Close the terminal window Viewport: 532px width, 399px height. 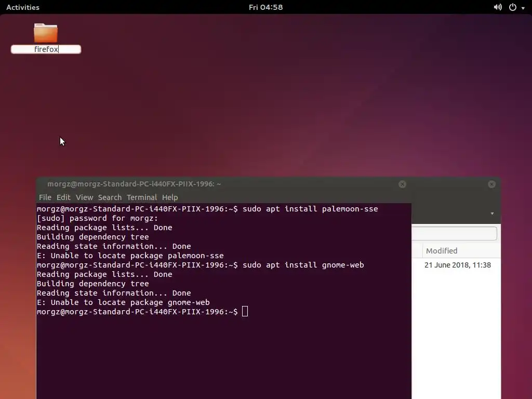point(402,184)
